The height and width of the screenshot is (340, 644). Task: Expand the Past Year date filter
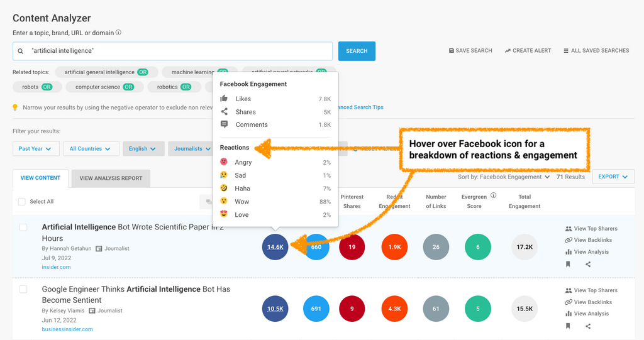[x=36, y=149]
